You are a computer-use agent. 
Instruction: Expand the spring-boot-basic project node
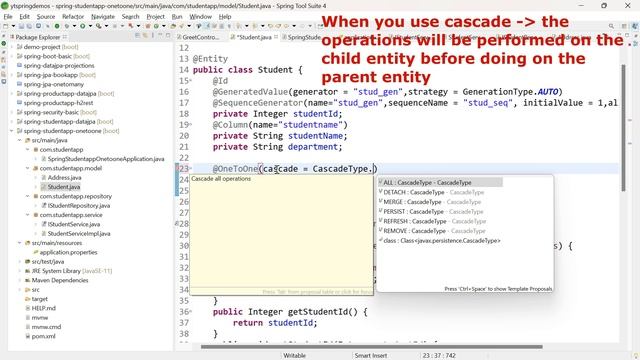click(12, 56)
